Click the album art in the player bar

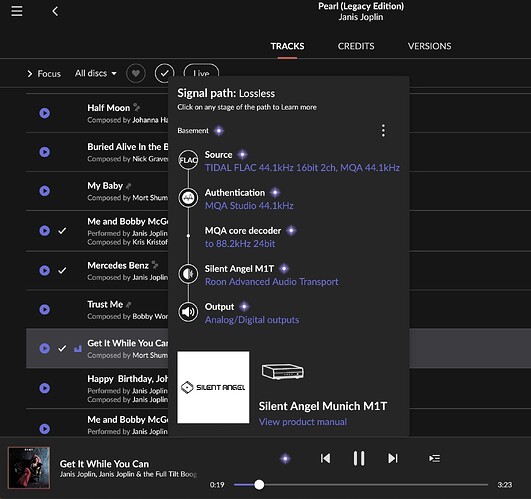point(29,468)
